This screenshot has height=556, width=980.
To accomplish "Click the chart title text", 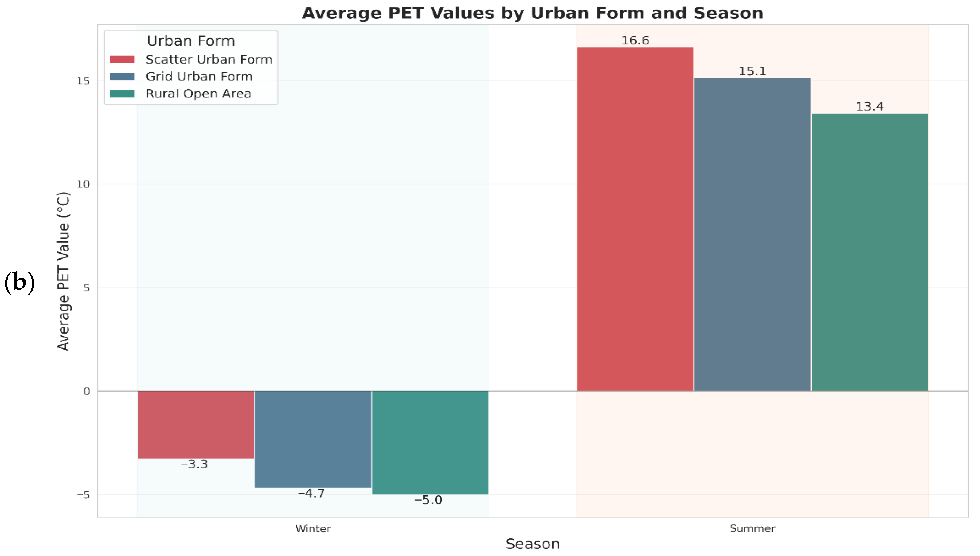I will [532, 13].
